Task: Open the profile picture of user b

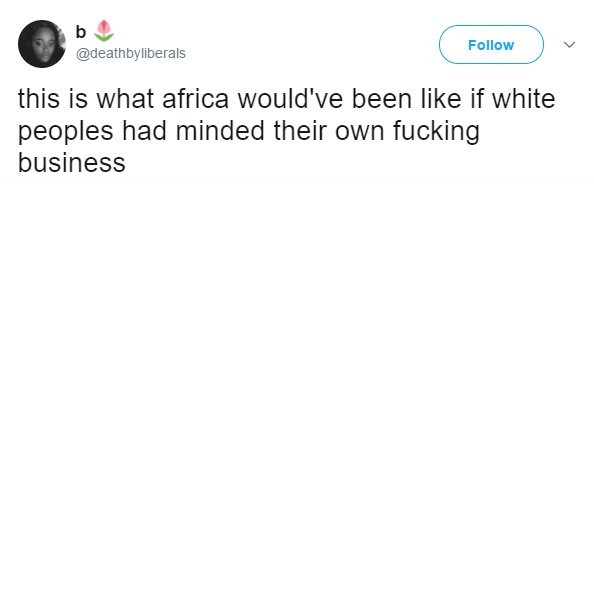Action: click(42, 44)
